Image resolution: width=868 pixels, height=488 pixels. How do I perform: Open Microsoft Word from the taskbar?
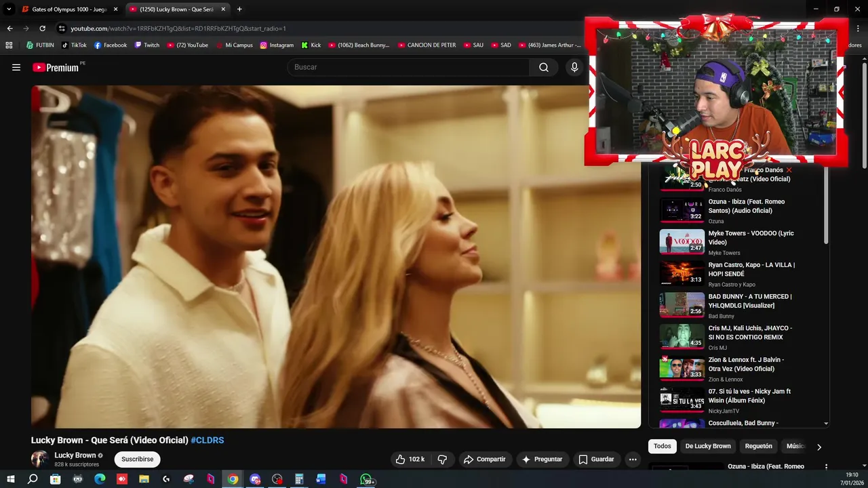point(321,479)
